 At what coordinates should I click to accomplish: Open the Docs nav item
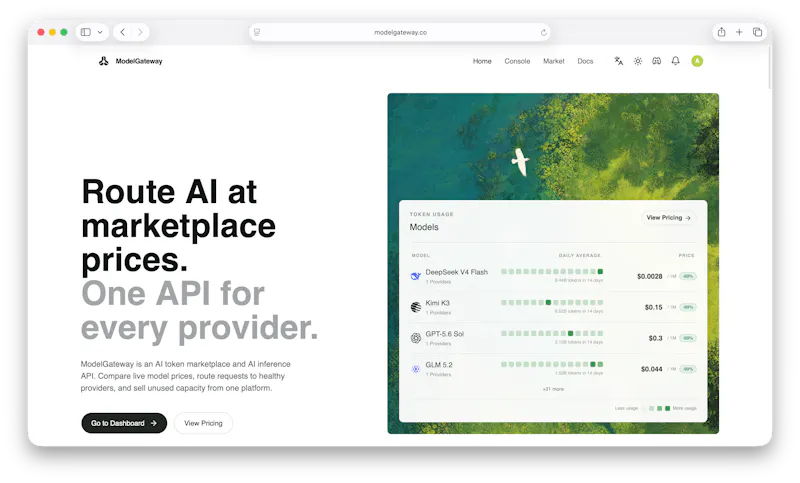pyautogui.click(x=585, y=61)
